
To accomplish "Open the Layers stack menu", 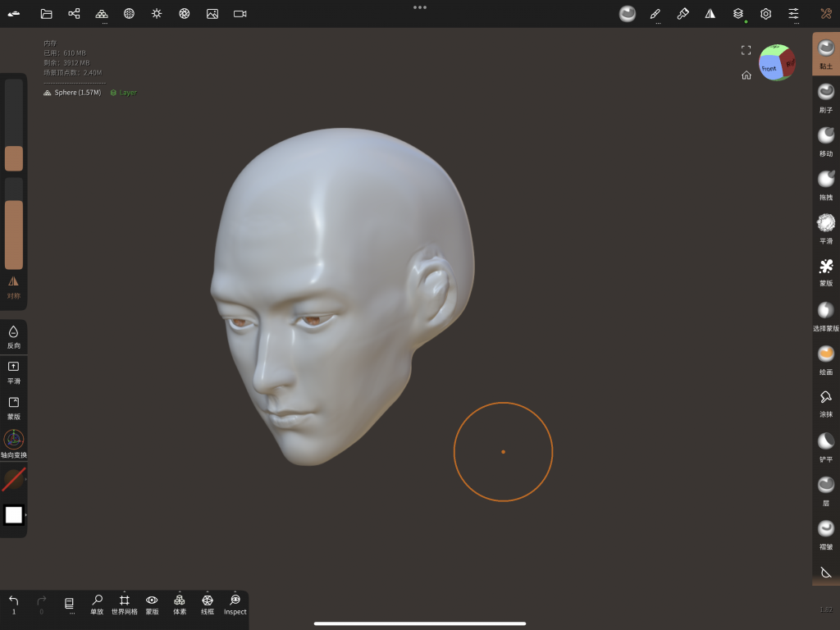I will (x=738, y=13).
